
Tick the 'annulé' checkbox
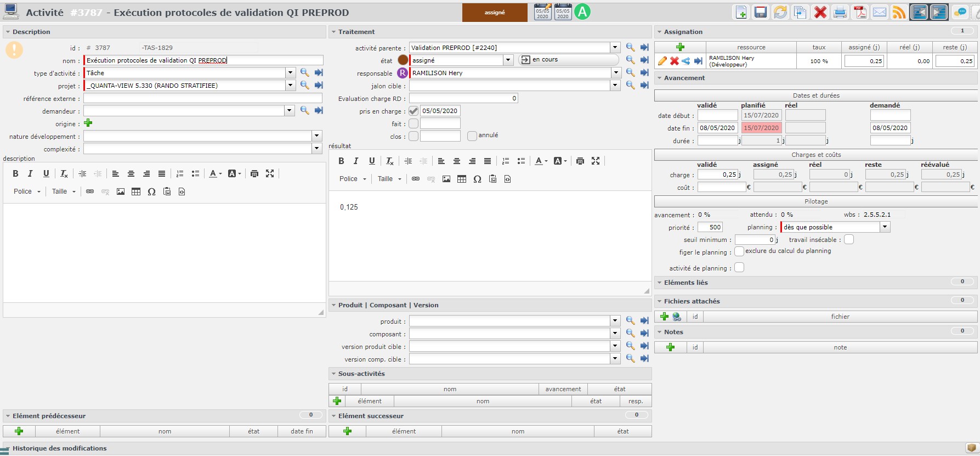[472, 136]
